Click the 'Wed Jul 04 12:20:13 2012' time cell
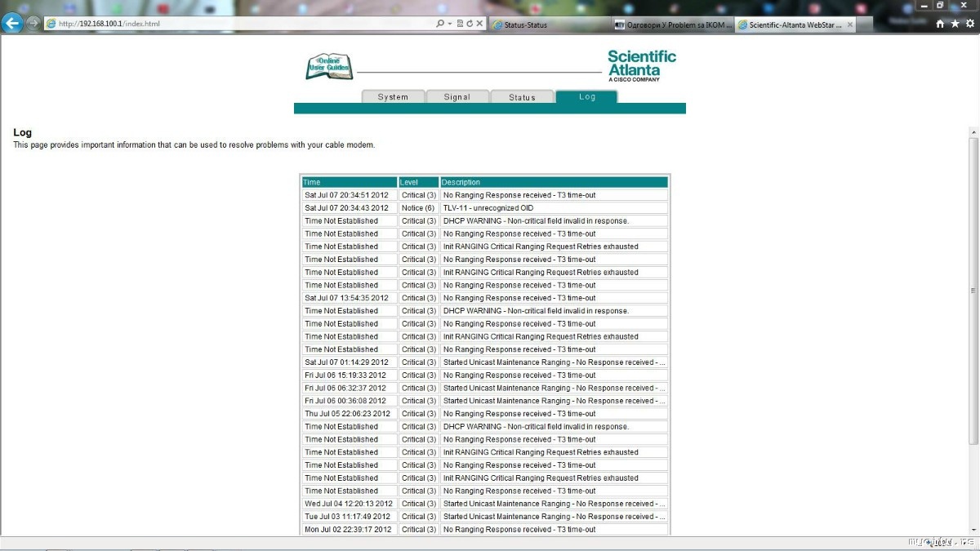 (x=350, y=504)
